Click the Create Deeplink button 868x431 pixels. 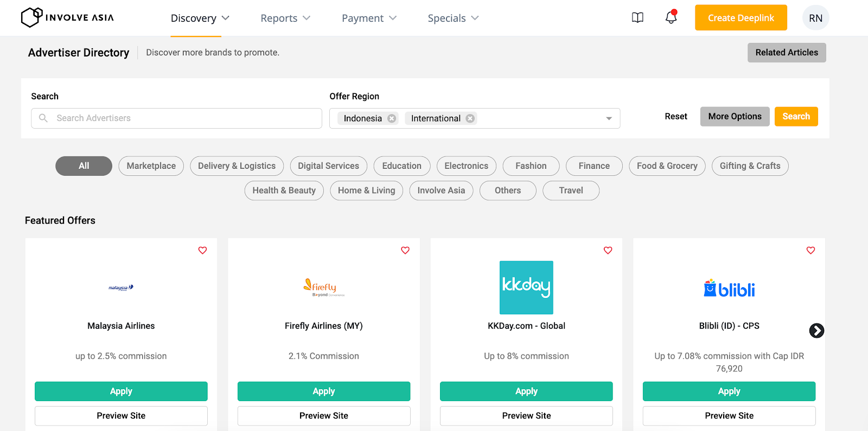(741, 18)
